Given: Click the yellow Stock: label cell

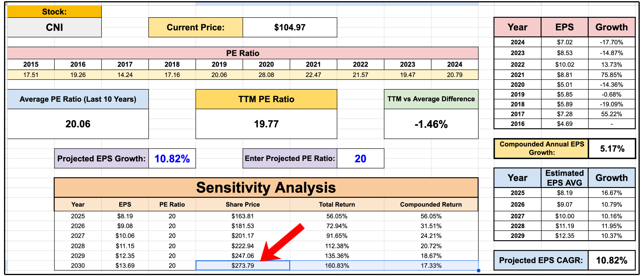Looking at the screenshot, I should point(54,12).
